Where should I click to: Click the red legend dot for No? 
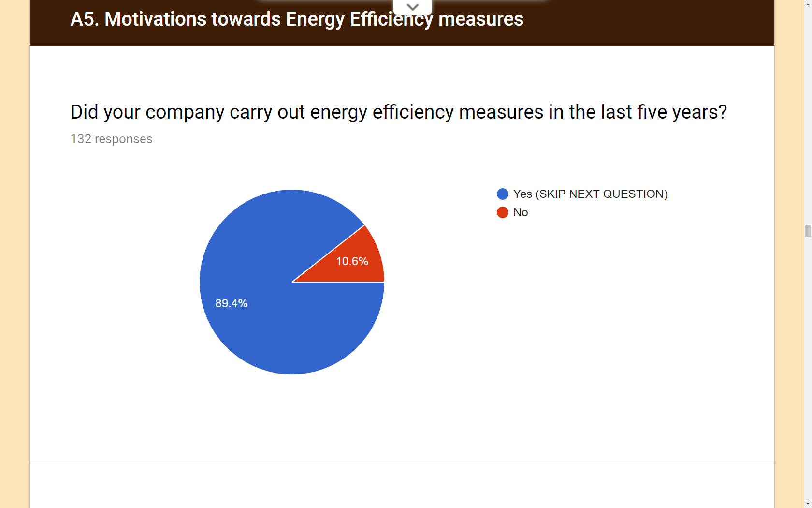tap(503, 212)
